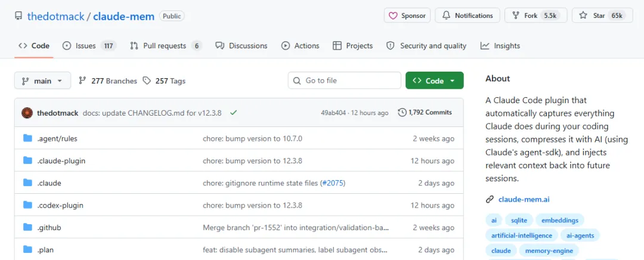Viewport: 644px width, 260px height.
Task: Click the Notifications bell icon
Action: point(446,16)
